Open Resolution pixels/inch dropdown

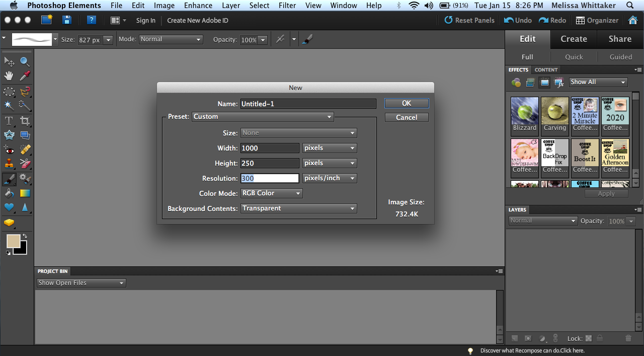pos(330,178)
